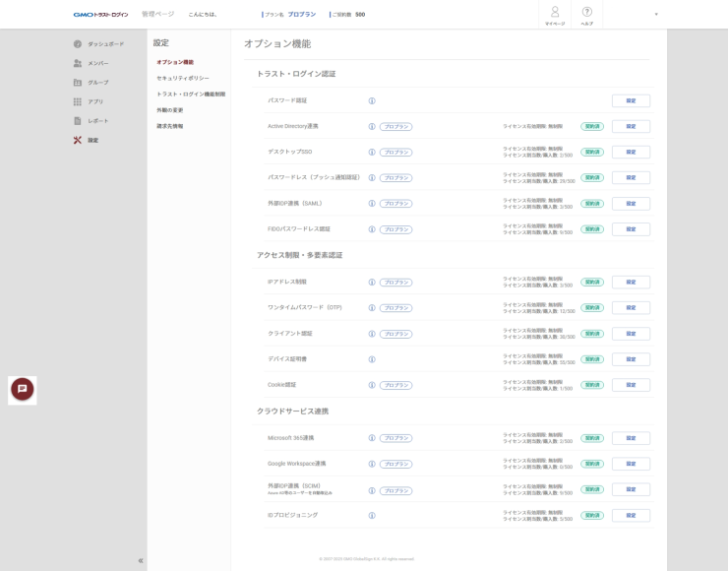Select 外観の変更 in settings menu
The height and width of the screenshot is (571, 728).
169,110
